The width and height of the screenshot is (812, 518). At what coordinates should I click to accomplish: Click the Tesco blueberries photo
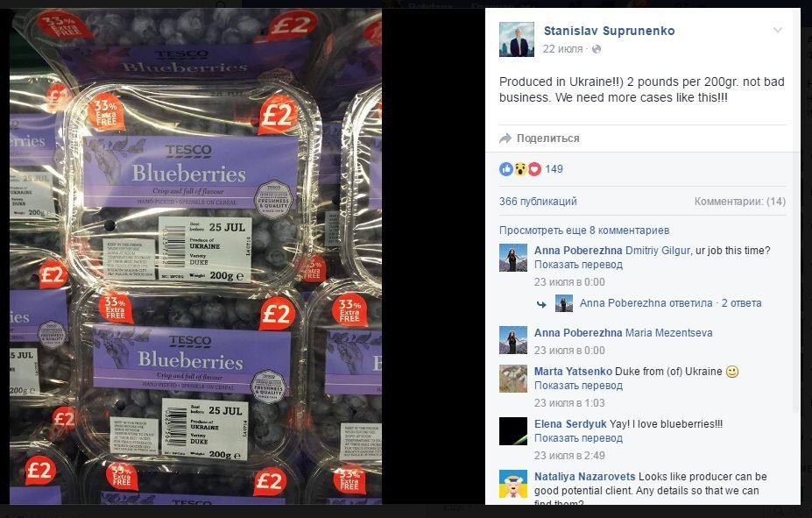point(195,256)
